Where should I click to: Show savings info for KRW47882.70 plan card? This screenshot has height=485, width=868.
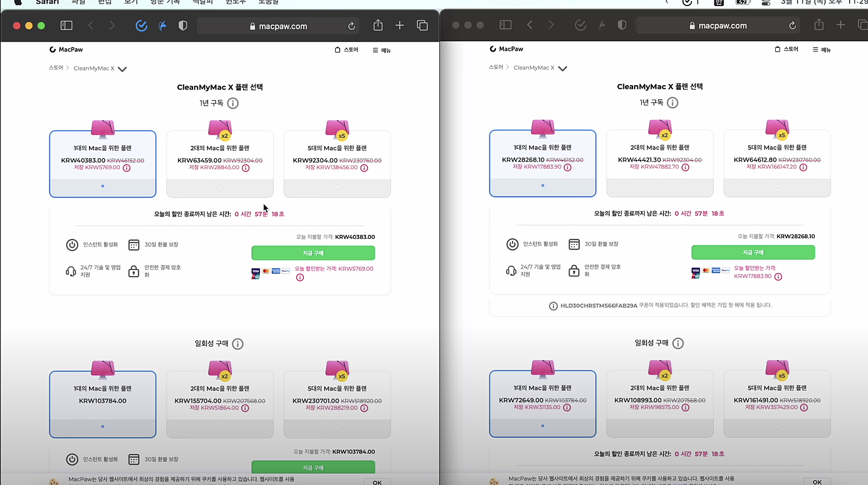pos(685,168)
